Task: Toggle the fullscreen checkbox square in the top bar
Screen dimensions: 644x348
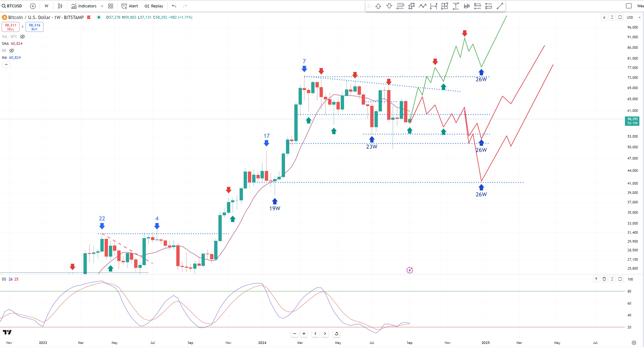Action: (x=628, y=6)
